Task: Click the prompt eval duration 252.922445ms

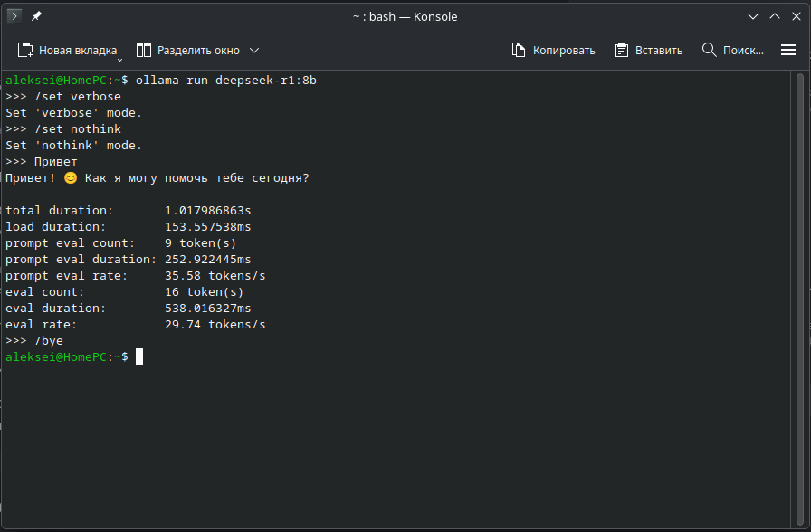Action: 208,259
